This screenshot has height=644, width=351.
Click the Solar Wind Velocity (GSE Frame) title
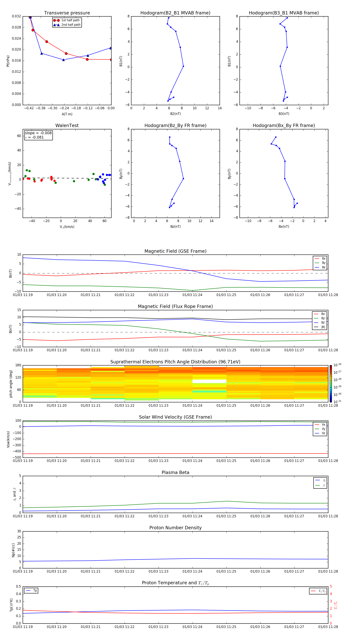pyautogui.click(x=175, y=417)
